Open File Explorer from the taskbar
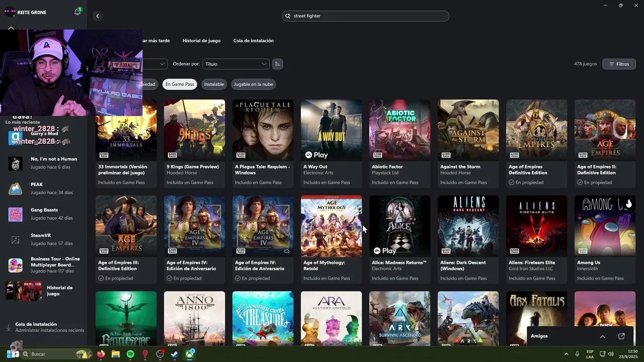644x362 pixels. (116, 354)
